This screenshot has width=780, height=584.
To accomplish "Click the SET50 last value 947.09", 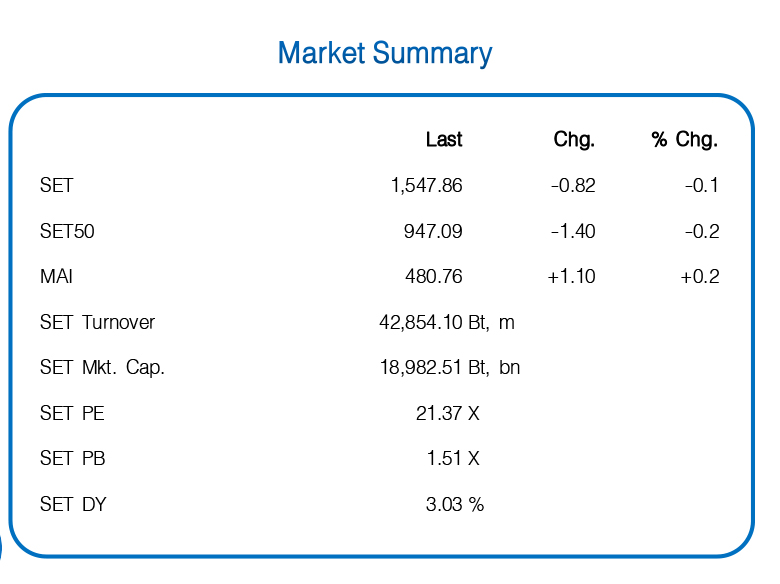I will [433, 231].
